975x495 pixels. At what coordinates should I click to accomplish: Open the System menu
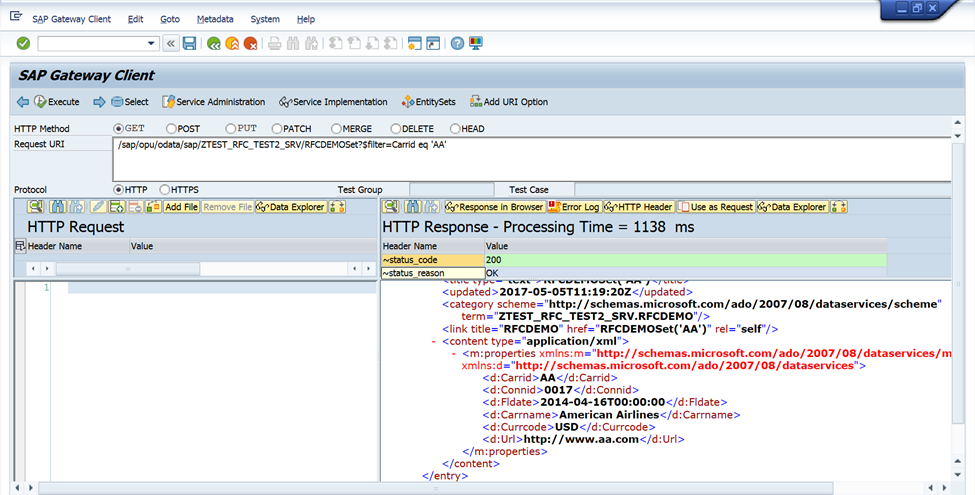pos(265,19)
